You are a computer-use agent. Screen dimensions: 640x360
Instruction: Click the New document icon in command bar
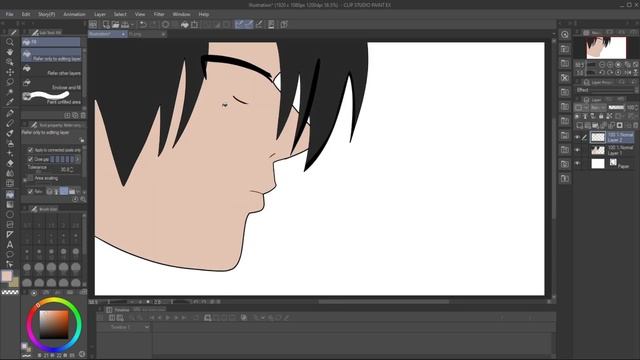pos(106,24)
